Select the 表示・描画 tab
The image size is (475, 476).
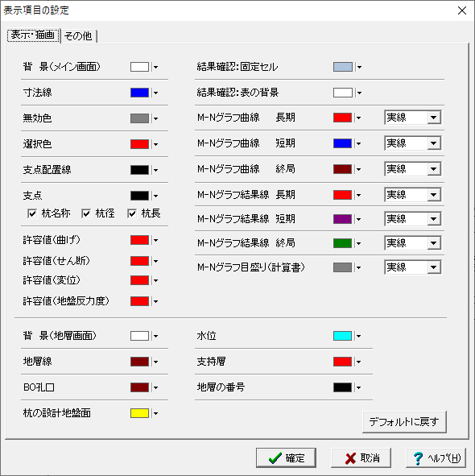point(33,35)
